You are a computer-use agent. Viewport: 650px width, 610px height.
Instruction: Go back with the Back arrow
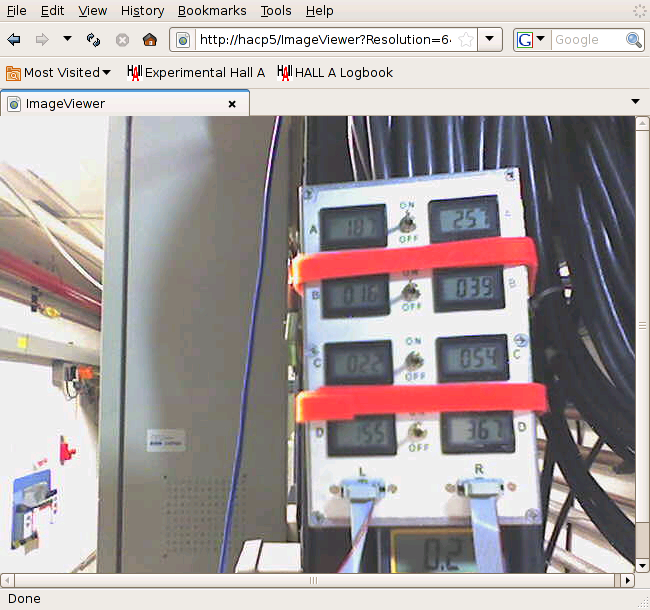point(14,40)
